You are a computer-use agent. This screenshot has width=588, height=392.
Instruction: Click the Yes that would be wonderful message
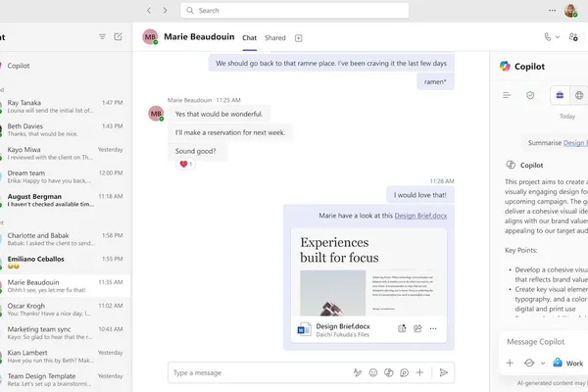[x=219, y=114]
